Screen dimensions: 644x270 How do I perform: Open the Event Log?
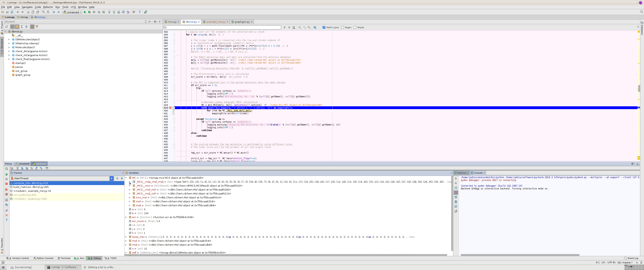[631, 258]
